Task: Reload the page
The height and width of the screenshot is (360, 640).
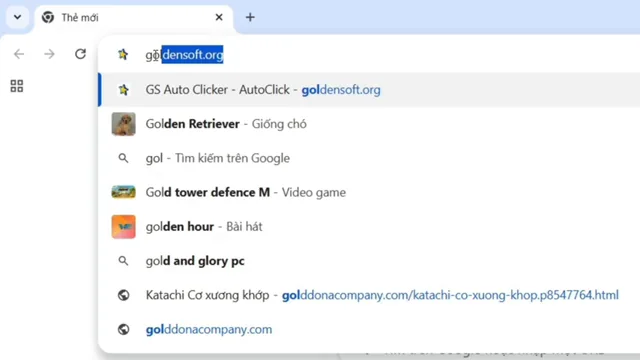Action: 80,54
